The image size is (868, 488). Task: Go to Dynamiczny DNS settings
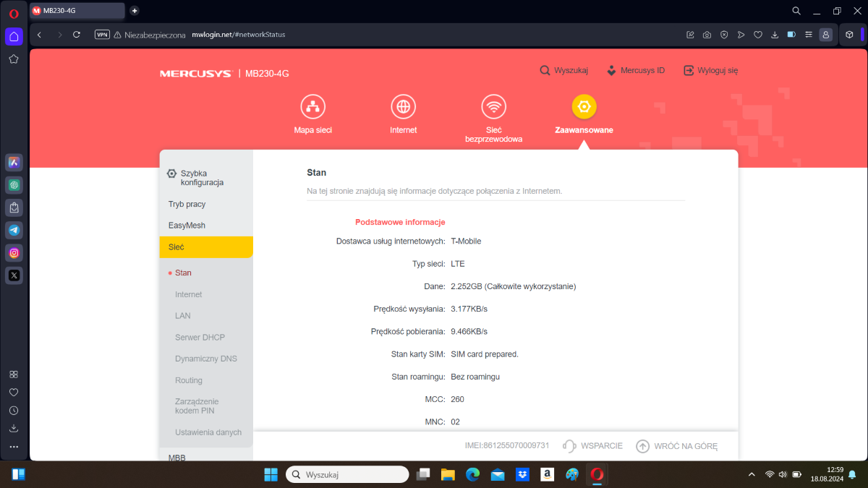pyautogui.click(x=205, y=359)
